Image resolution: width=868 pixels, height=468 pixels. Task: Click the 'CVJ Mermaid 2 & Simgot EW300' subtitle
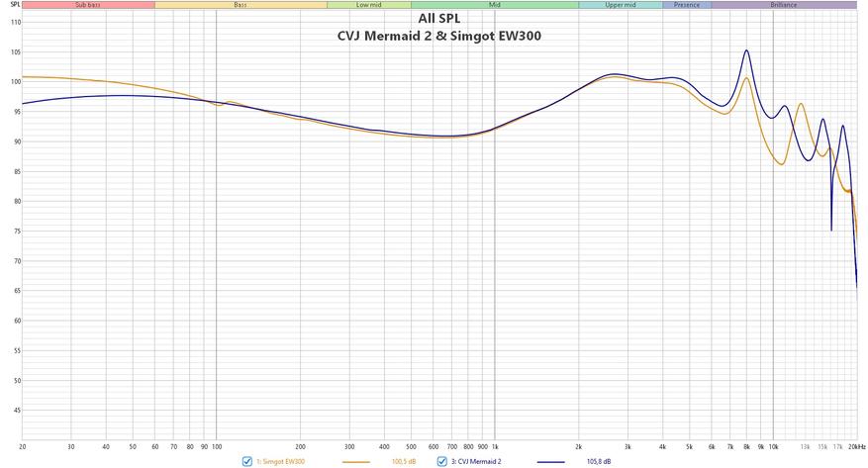[x=439, y=36]
